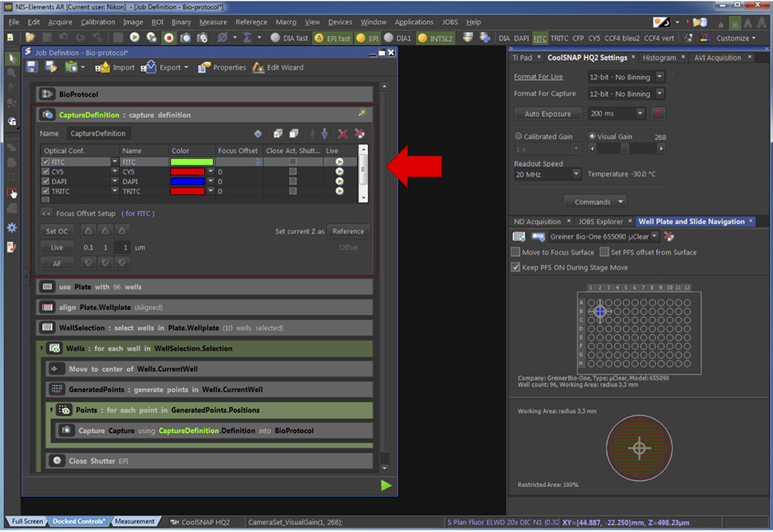Toggle Close Act. Shutter checkbox for FITC
This screenshot has width=773, height=532.
[x=293, y=162]
